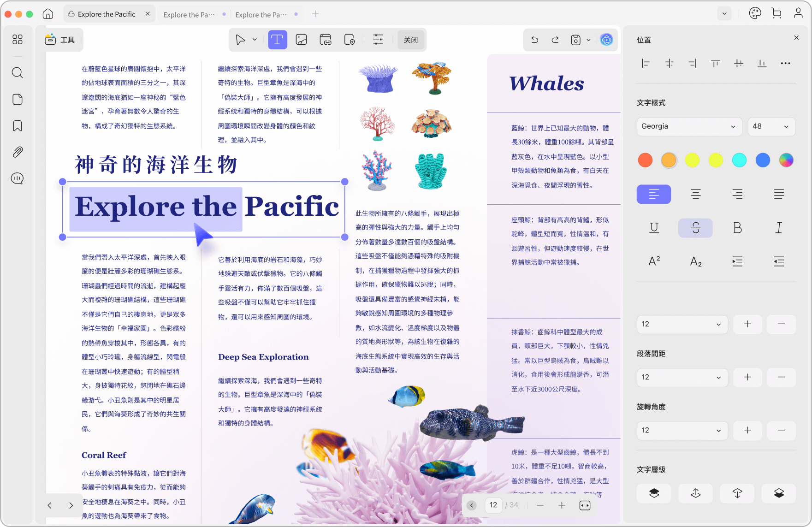Viewport: 812px width, 527px height.
Task: Open the font size 48 dropdown
Action: [x=771, y=126]
